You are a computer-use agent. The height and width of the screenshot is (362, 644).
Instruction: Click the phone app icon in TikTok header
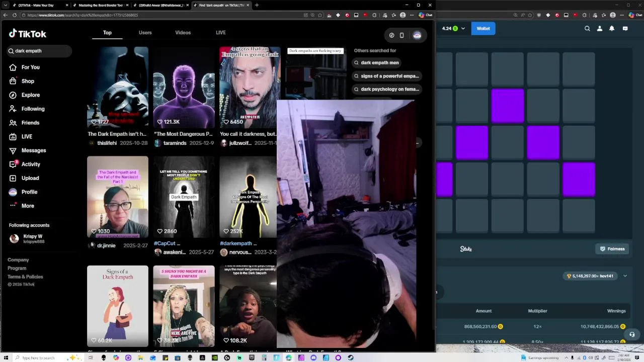coord(401,35)
